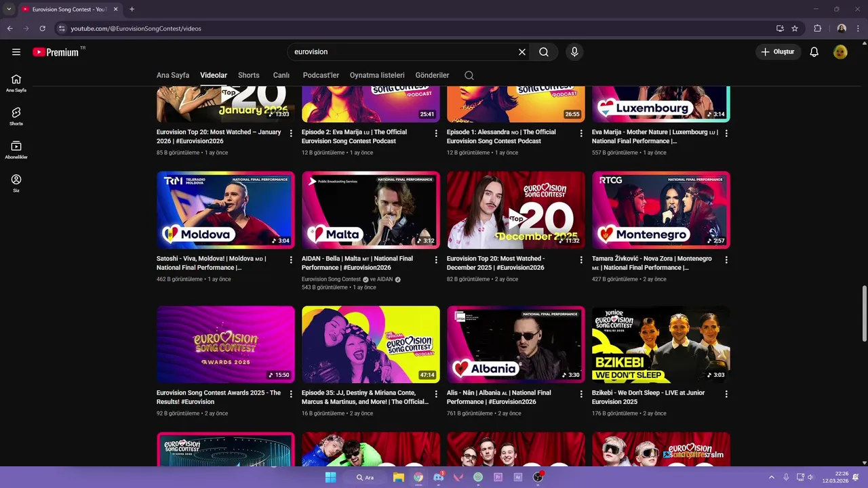The height and width of the screenshot is (488, 868).
Task: Open Shorts from the left sidebar
Action: pyautogui.click(x=16, y=116)
